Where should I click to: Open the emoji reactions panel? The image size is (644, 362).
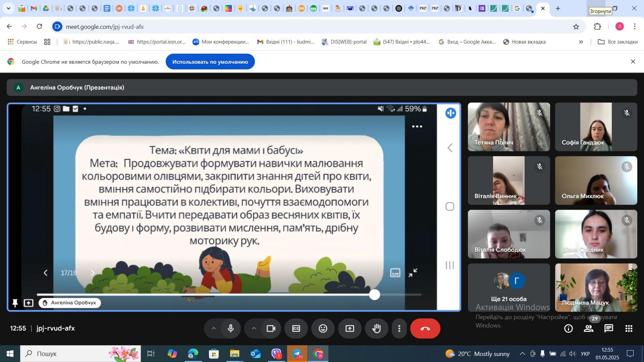tap(323, 328)
